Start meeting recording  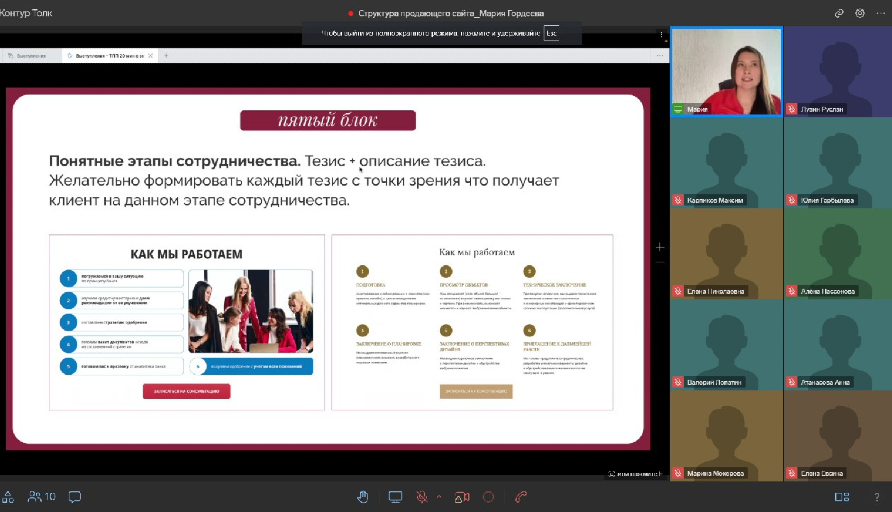point(488,497)
